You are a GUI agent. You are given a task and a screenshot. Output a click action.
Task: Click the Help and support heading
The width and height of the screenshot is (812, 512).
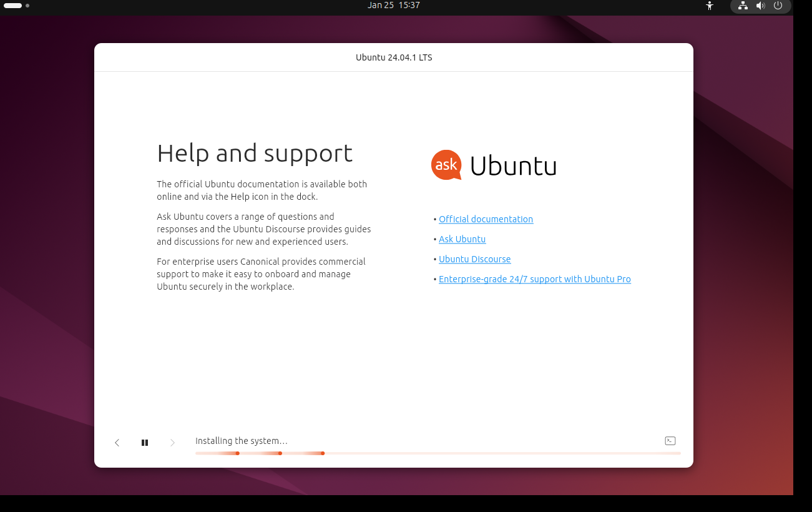(x=255, y=154)
